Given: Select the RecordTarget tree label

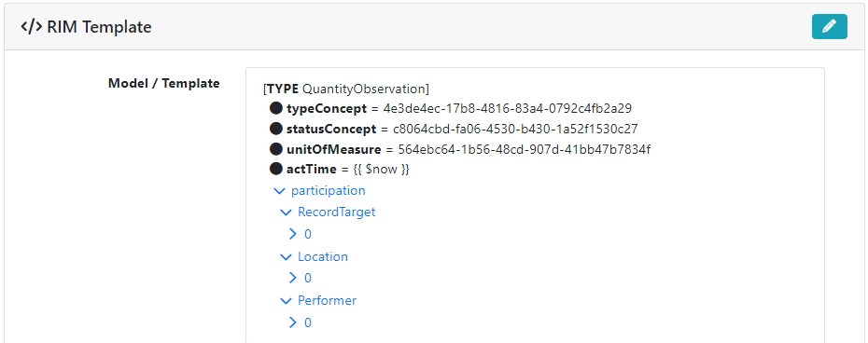Looking at the screenshot, I should [x=337, y=212].
